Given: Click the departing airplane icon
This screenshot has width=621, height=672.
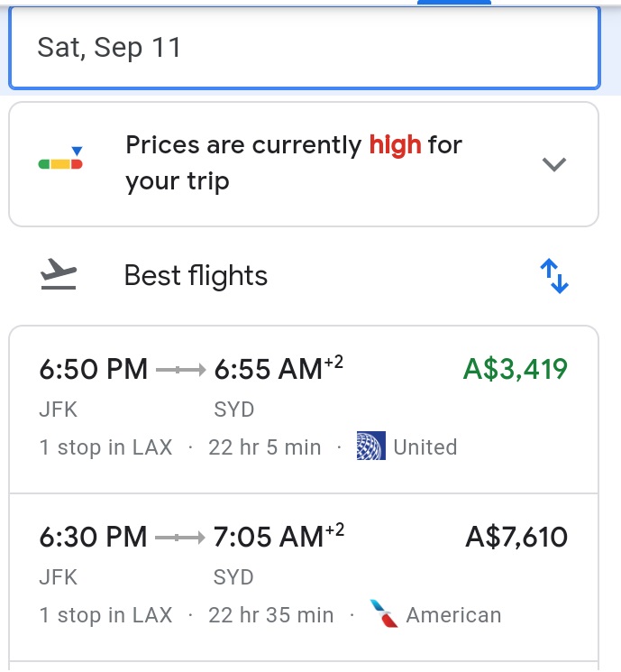Looking at the screenshot, I should [x=59, y=275].
